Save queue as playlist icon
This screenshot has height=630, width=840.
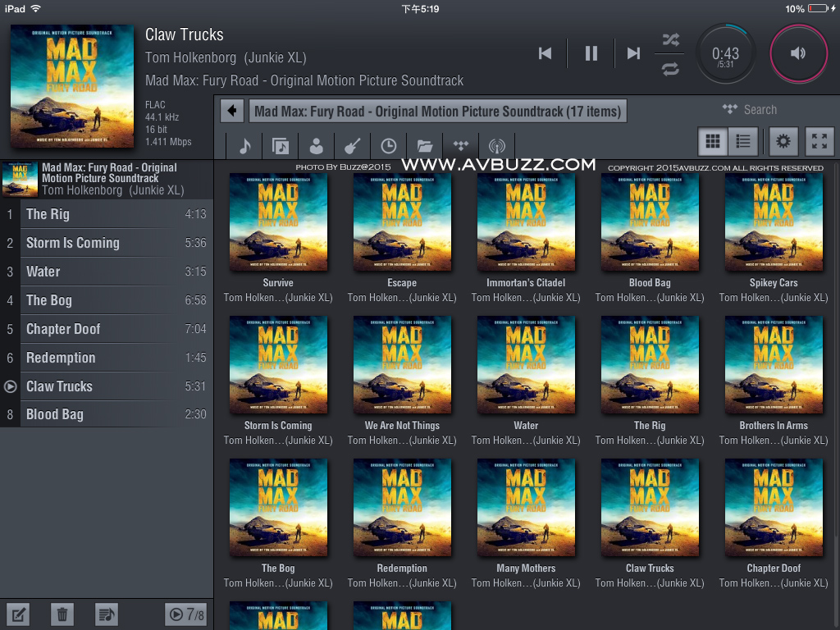pos(107,614)
